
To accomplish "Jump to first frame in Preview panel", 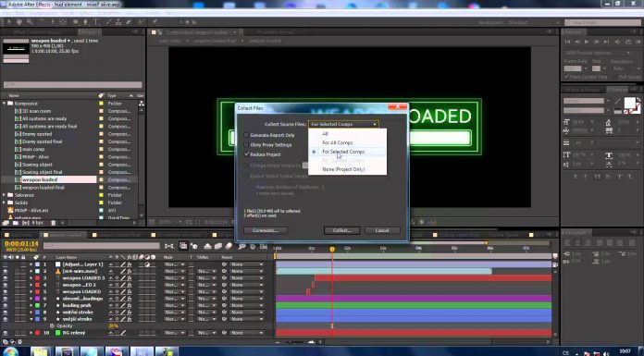I will pyautogui.click(x=567, y=42).
